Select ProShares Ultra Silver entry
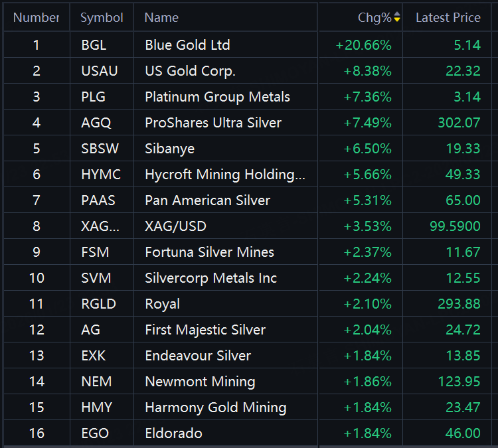Screen dimensions: 498x448 213,123
